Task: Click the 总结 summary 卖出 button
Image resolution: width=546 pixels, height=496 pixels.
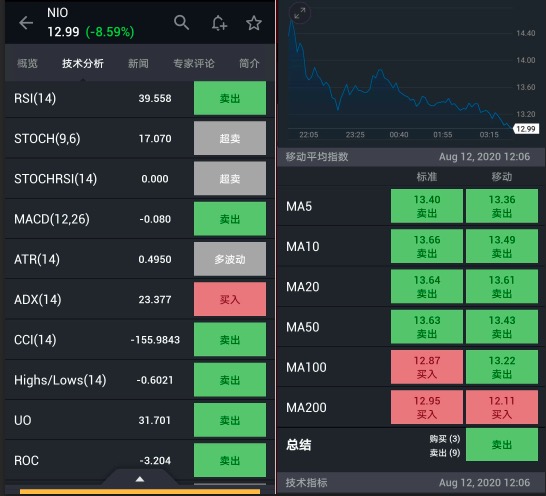Action: (502, 445)
